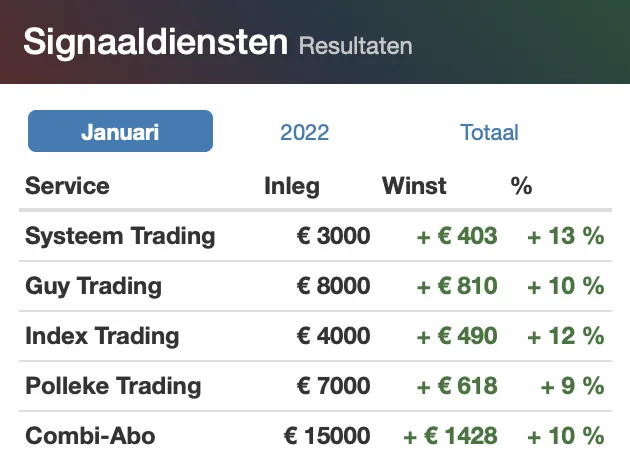Screen dimensions: 630x474
Task: Open the Totaal tab
Action: [x=489, y=132]
